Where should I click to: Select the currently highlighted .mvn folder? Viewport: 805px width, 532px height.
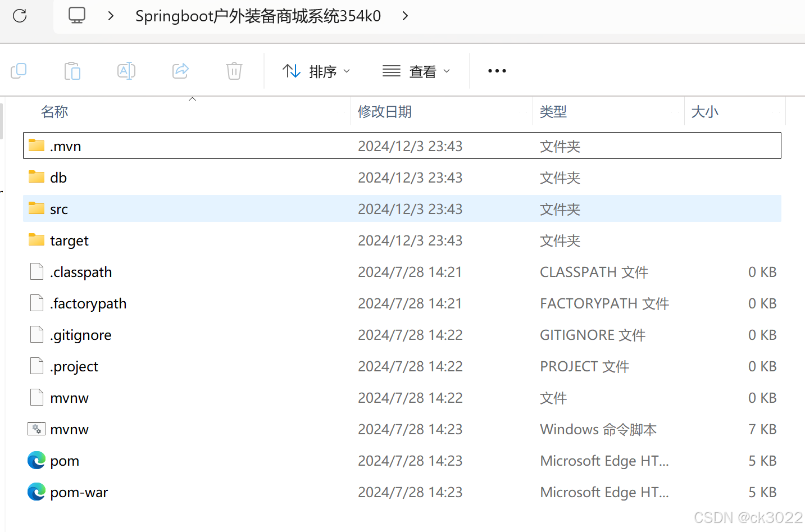66,145
